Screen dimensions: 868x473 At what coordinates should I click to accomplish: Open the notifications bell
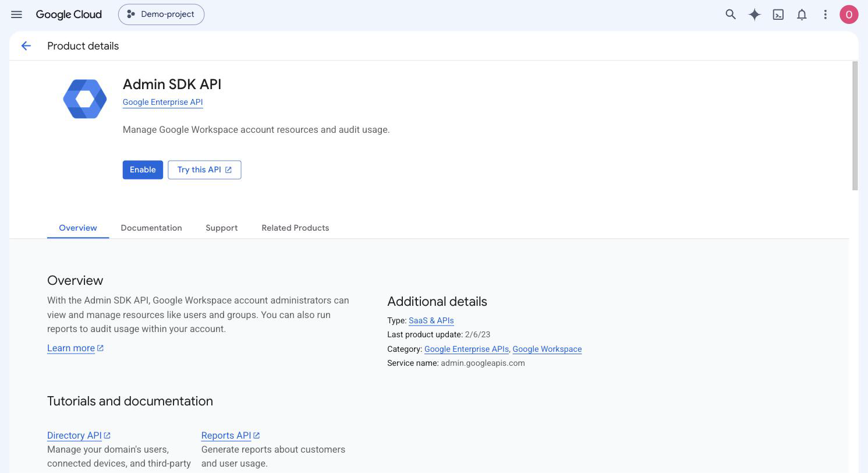[802, 15]
